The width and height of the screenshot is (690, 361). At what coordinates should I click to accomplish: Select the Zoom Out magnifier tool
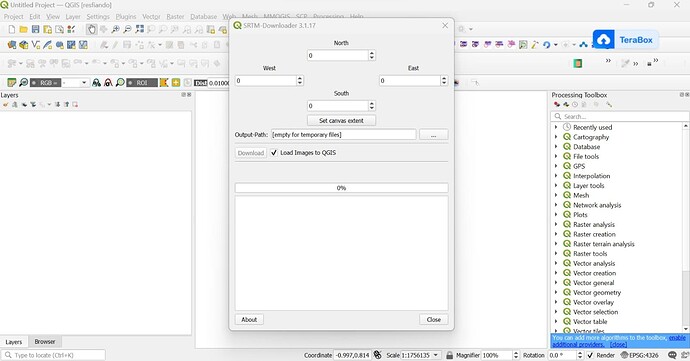click(x=127, y=29)
